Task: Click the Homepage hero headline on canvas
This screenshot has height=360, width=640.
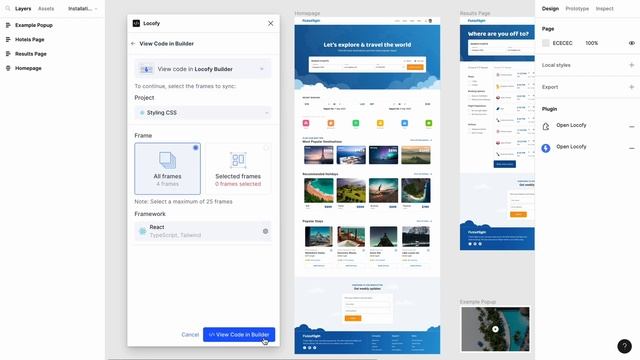Action: (367, 44)
